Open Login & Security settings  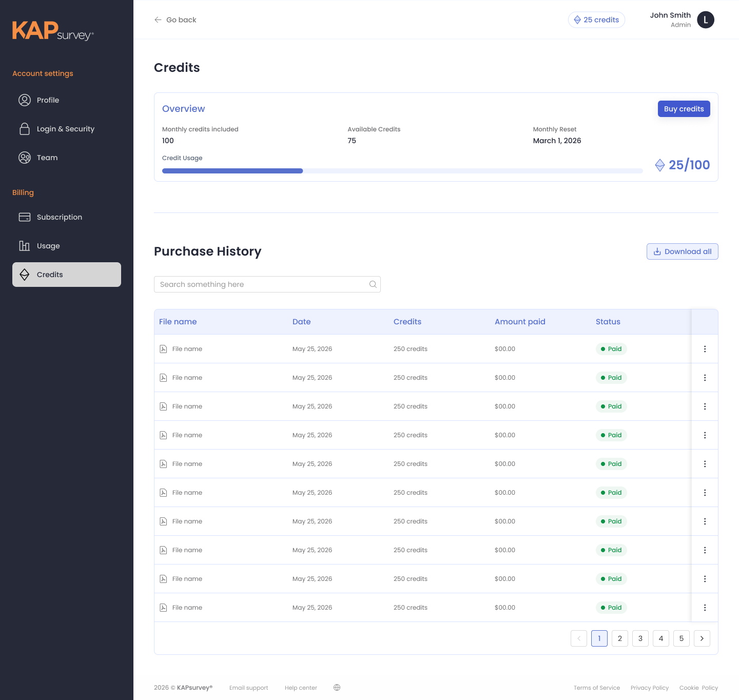[67, 129]
